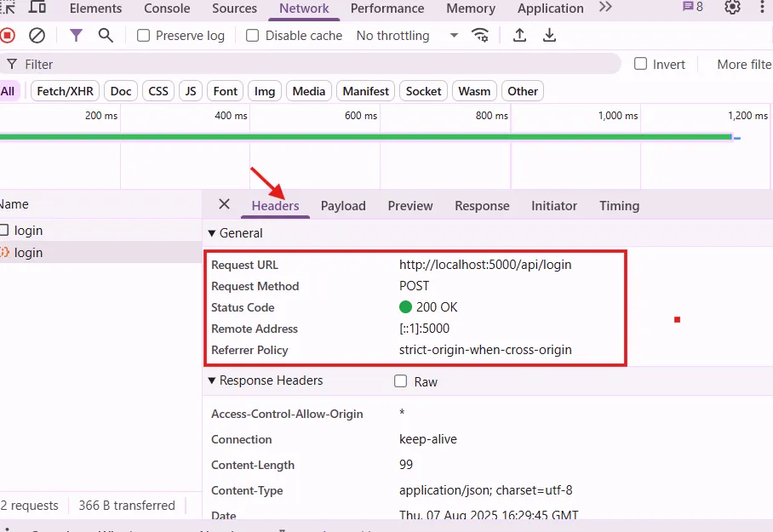Tick the Invert filter checkbox

click(640, 64)
